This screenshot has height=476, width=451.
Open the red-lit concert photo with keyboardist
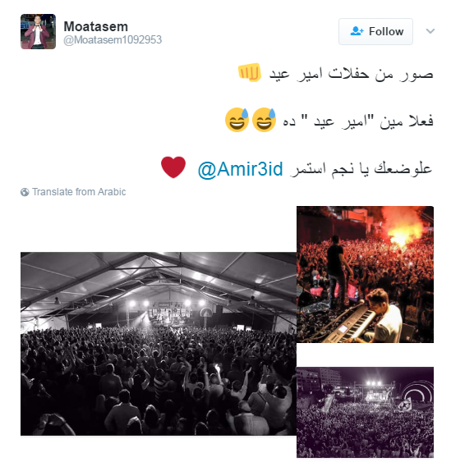coord(365,274)
